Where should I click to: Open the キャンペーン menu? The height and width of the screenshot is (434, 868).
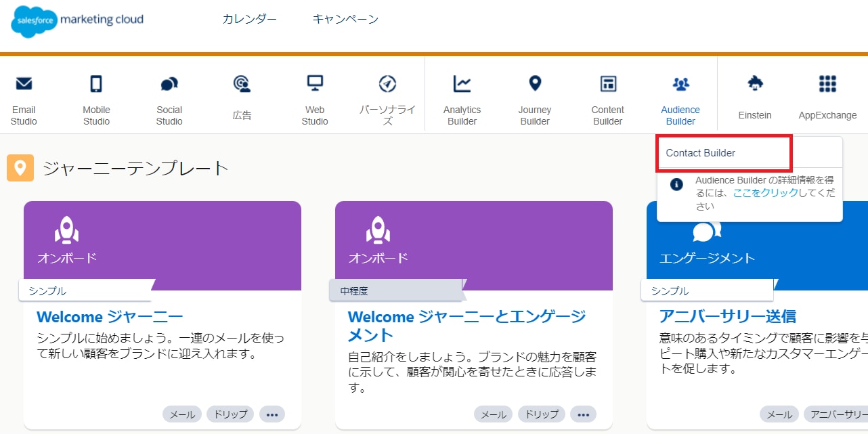point(345,19)
